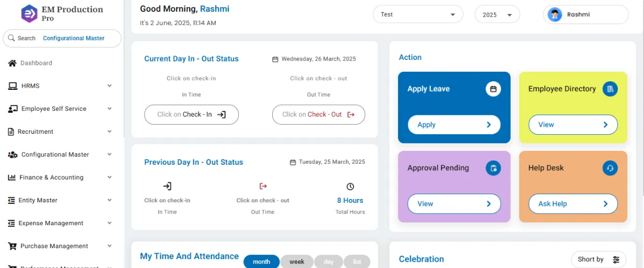This screenshot has width=644, height=268.
Task: Expand Finance & Accounting menu
Action: click(x=61, y=177)
